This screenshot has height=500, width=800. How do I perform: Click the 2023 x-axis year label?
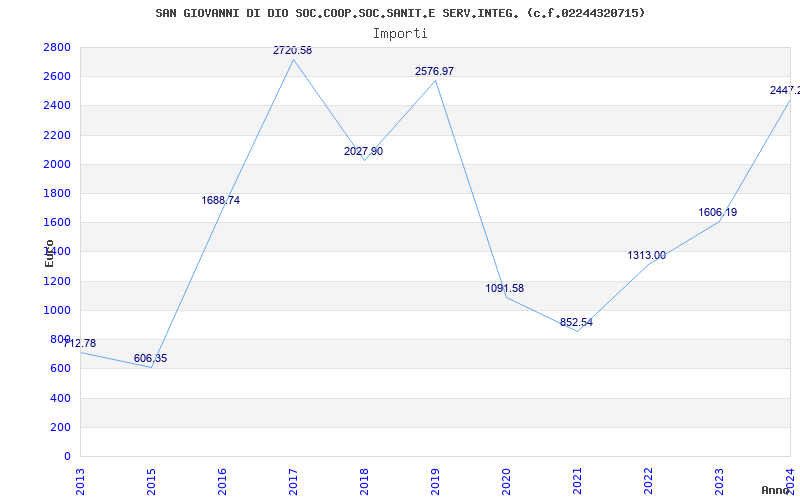tap(719, 482)
